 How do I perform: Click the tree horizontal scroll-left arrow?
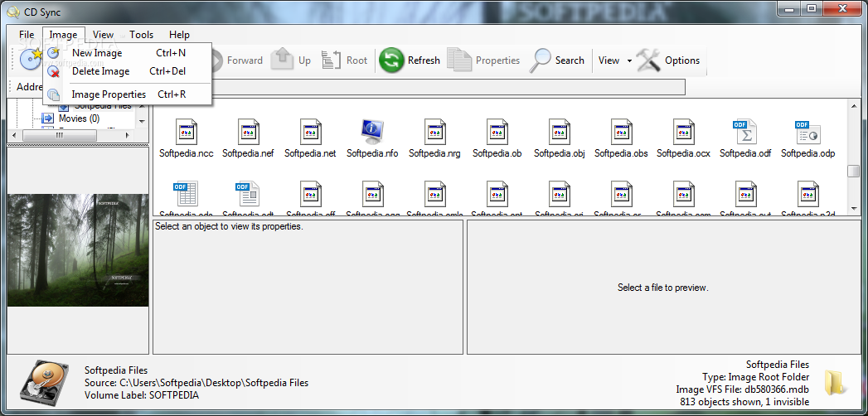click(13, 135)
